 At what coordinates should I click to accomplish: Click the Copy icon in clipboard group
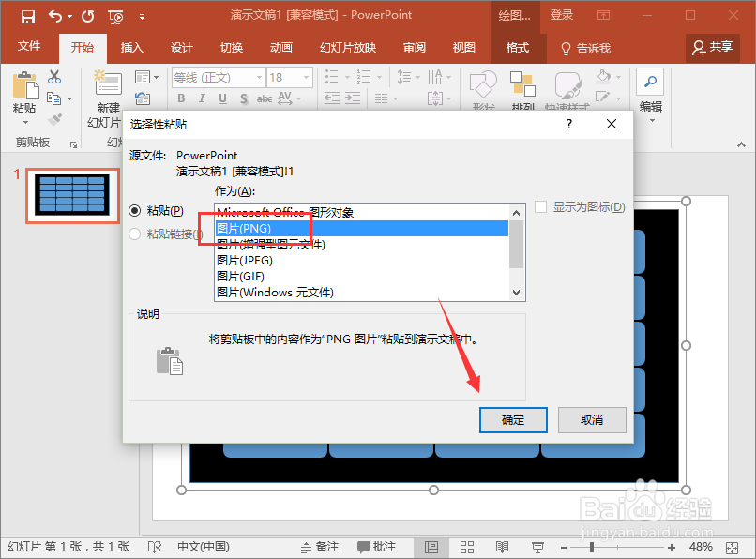(x=54, y=98)
